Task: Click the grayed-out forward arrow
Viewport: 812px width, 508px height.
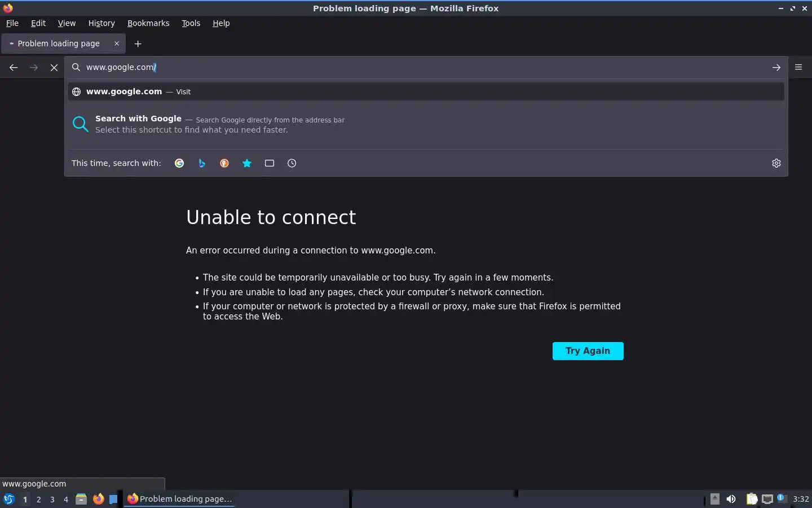Action: [x=34, y=67]
